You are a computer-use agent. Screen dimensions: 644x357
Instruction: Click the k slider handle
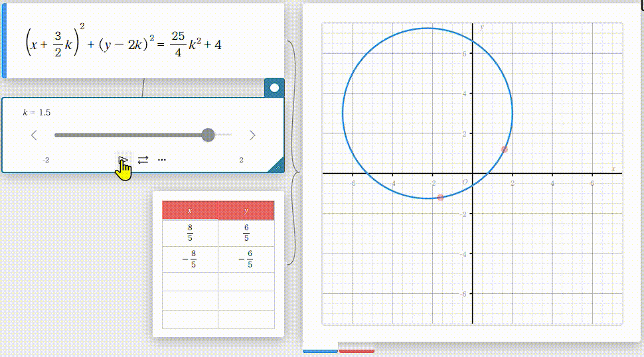208,135
